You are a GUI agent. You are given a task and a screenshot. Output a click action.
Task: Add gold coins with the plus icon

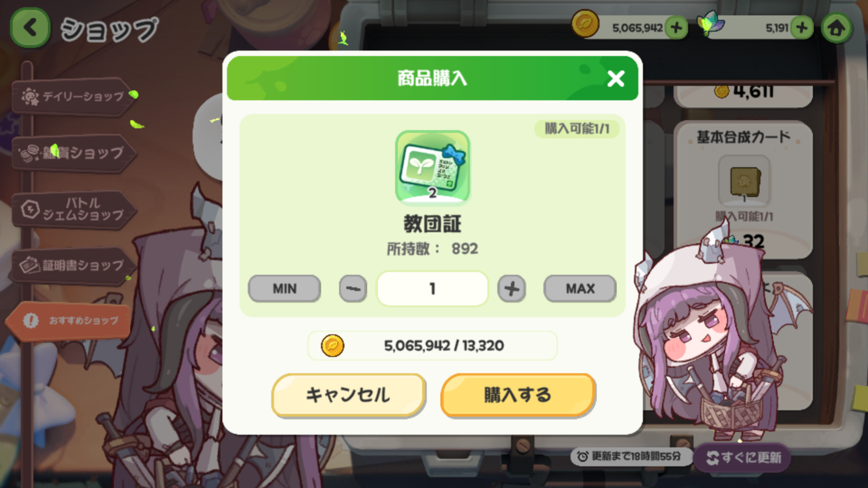point(676,28)
